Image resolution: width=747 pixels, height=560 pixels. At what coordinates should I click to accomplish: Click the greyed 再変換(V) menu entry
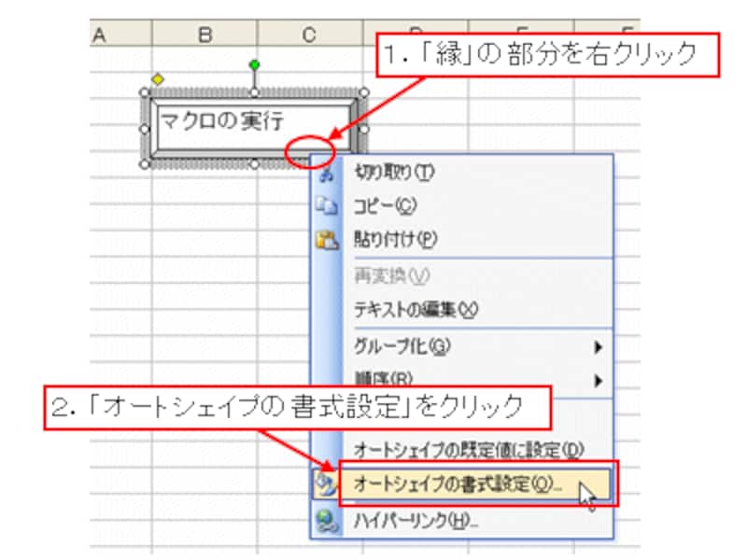point(461,275)
